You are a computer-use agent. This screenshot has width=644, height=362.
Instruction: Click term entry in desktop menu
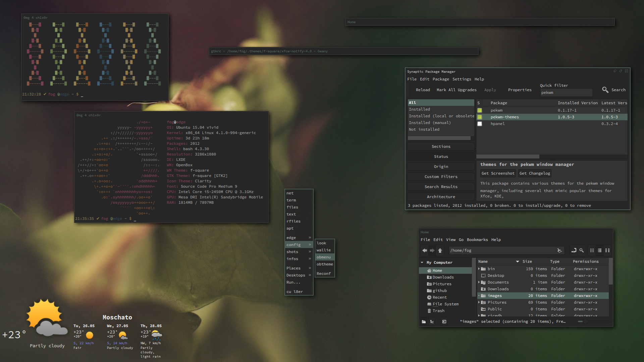[299, 200]
